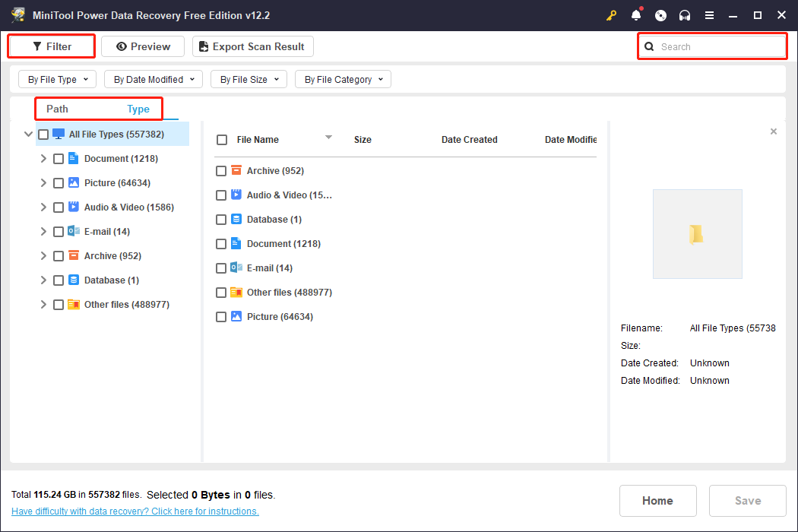Click Archive icon in file list
The image size is (798, 532).
236,170
